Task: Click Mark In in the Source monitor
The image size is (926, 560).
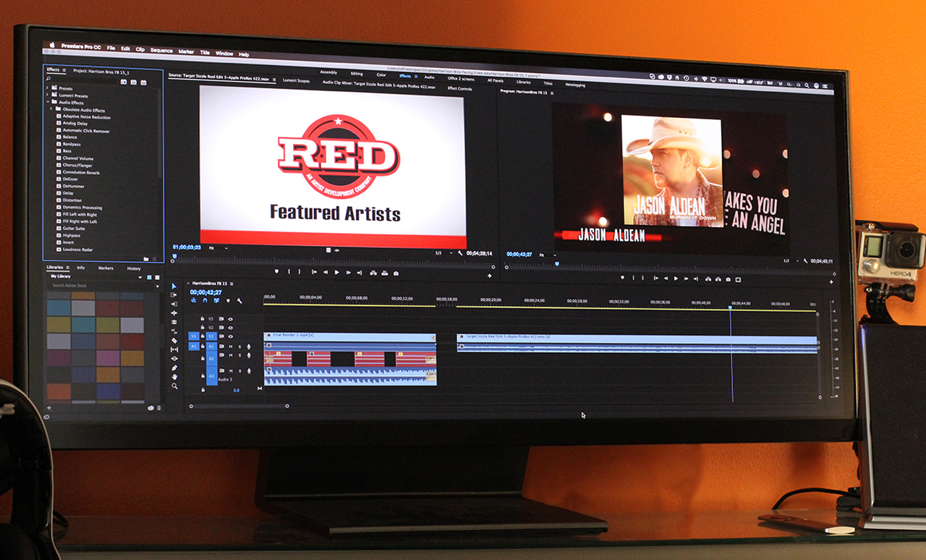Action: tap(289, 273)
